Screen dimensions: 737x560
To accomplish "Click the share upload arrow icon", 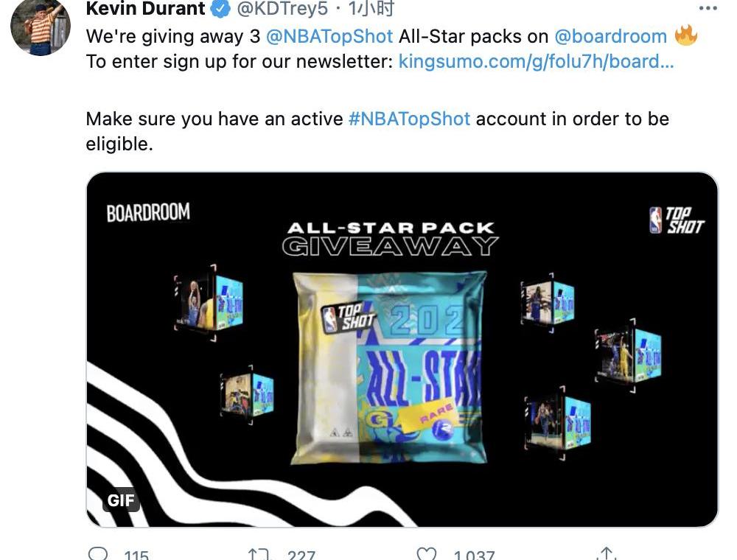I will [607, 553].
